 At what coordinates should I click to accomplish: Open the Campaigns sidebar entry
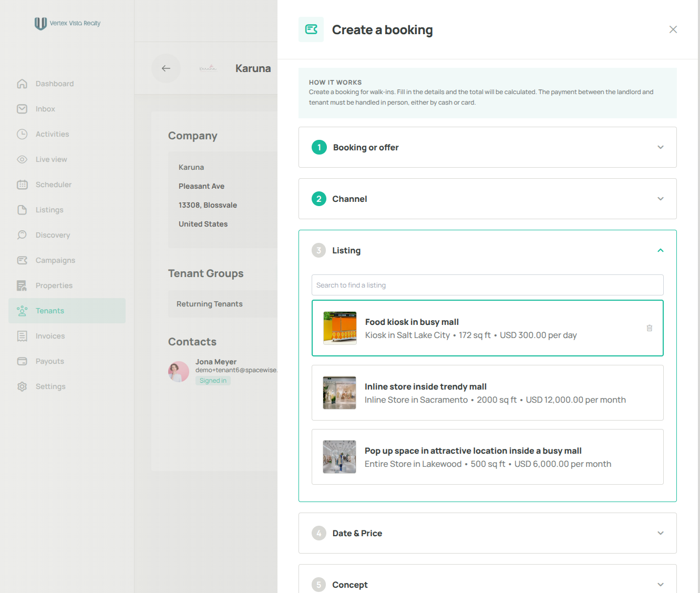[x=67, y=260]
